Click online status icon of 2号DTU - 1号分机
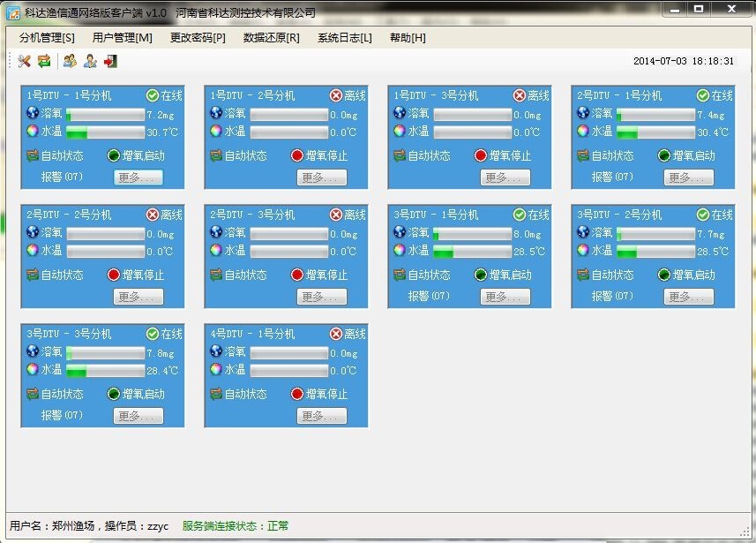The image size is (756, 543). (703, 95)
